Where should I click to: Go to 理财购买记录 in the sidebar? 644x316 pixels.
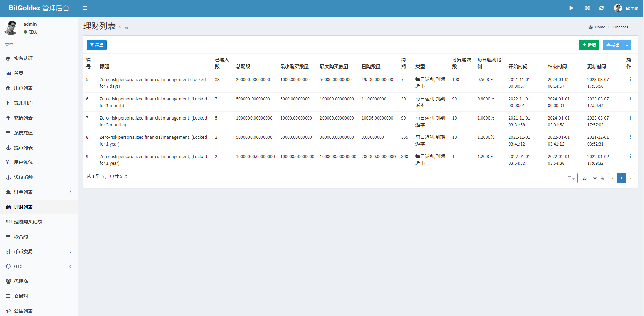click(x=28, y=222)
